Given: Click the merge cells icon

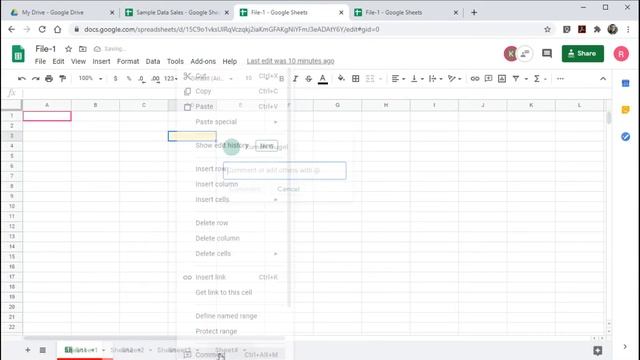Looking at the screenshot, I should [370, 78].
